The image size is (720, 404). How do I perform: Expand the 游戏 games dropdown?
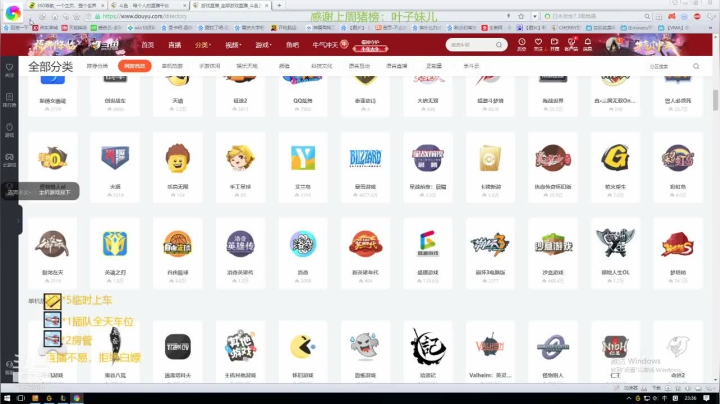263,45
